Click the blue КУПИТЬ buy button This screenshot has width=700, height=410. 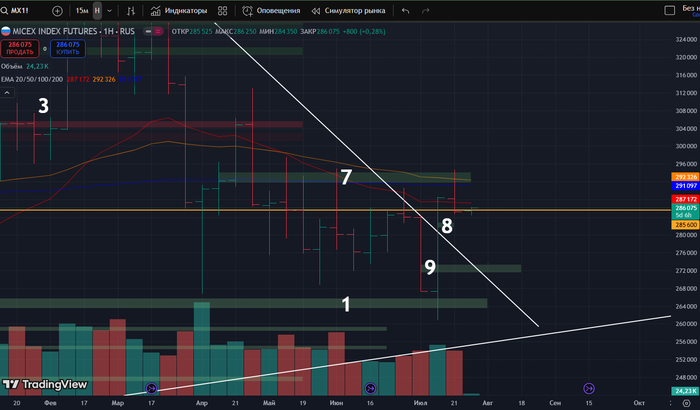[x=68, y=47]
